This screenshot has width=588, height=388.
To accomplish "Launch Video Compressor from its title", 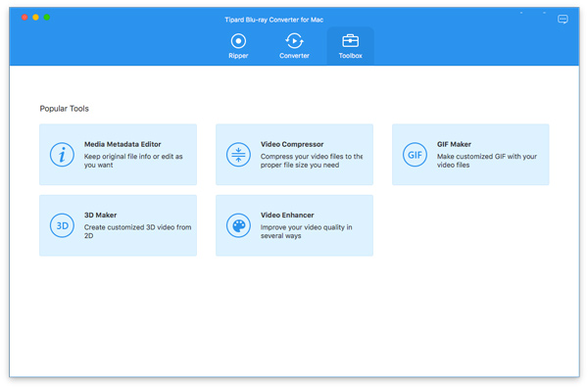I will coord(292,144).
